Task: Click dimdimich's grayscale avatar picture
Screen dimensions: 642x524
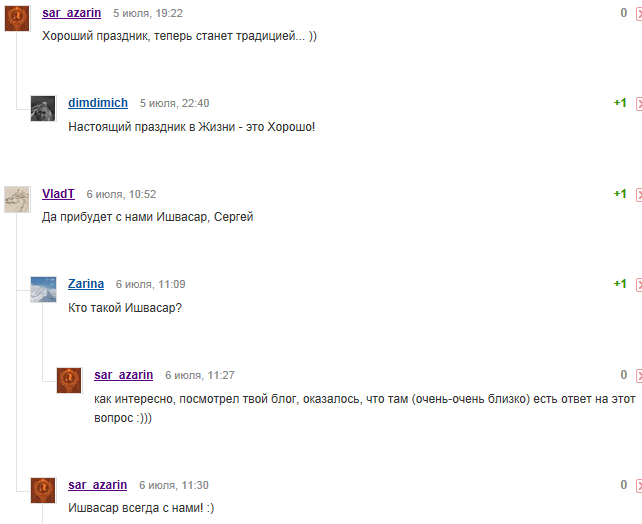Action: [x=43, y=108]
